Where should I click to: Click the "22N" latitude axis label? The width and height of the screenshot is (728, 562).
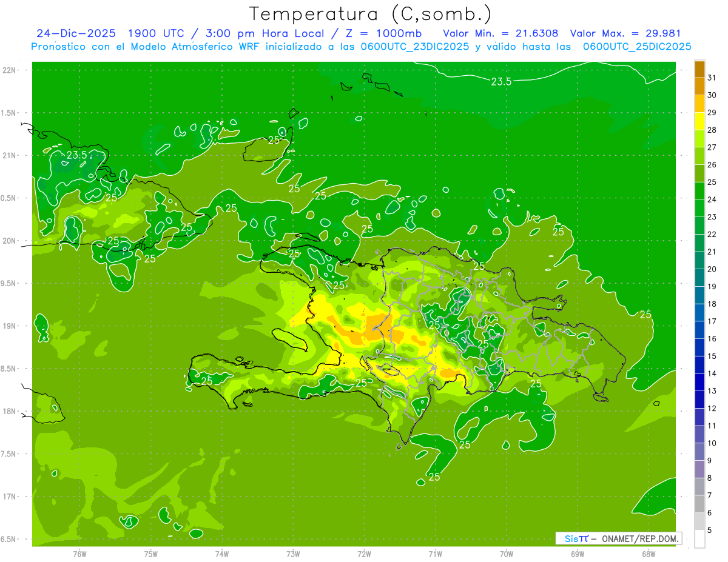(10, 70)
